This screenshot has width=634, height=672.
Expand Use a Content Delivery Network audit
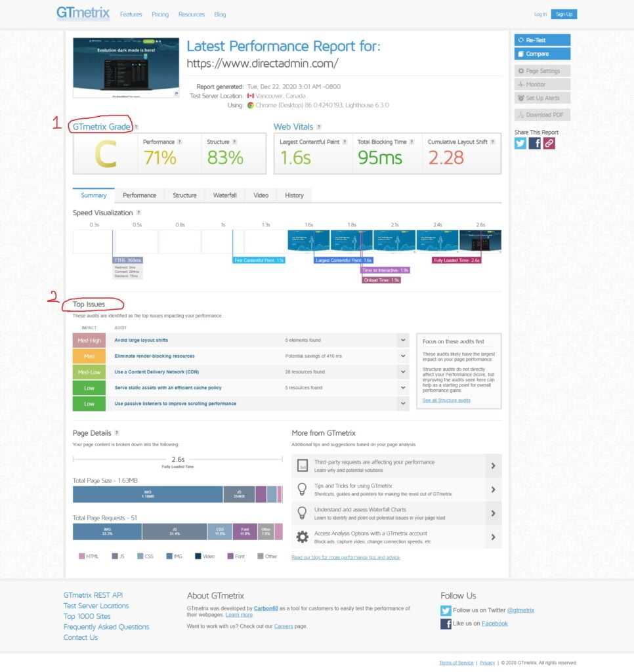click(403, 372)
